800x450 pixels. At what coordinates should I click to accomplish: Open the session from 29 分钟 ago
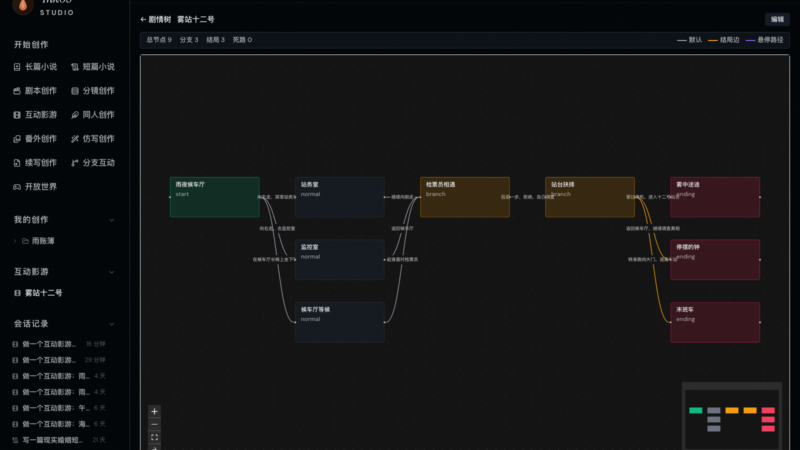59,360
